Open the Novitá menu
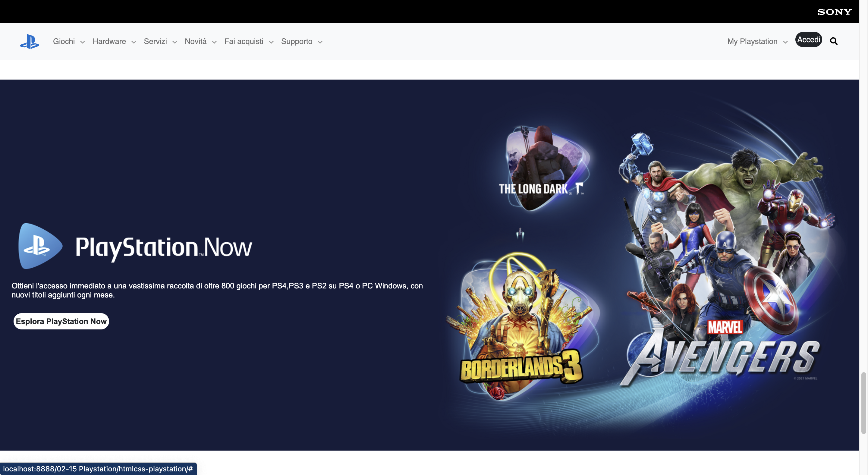868x475 pixels. 195,41
